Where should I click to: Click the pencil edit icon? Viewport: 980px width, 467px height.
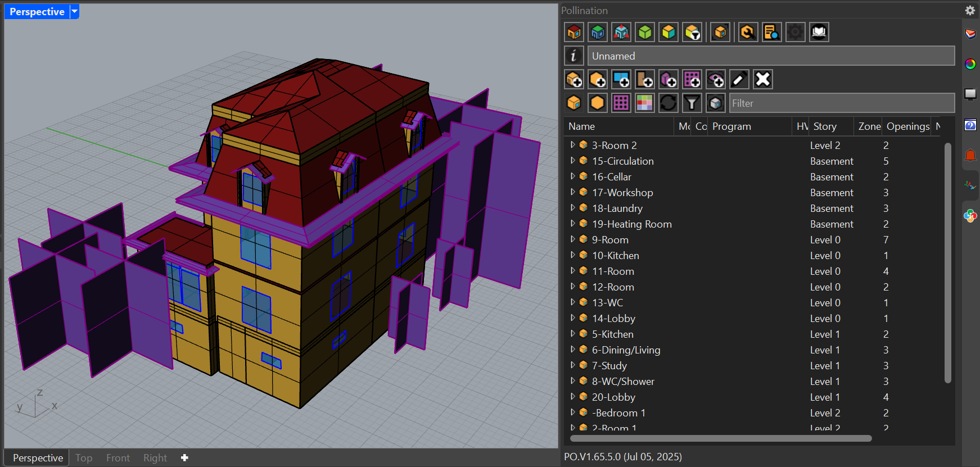739,79
